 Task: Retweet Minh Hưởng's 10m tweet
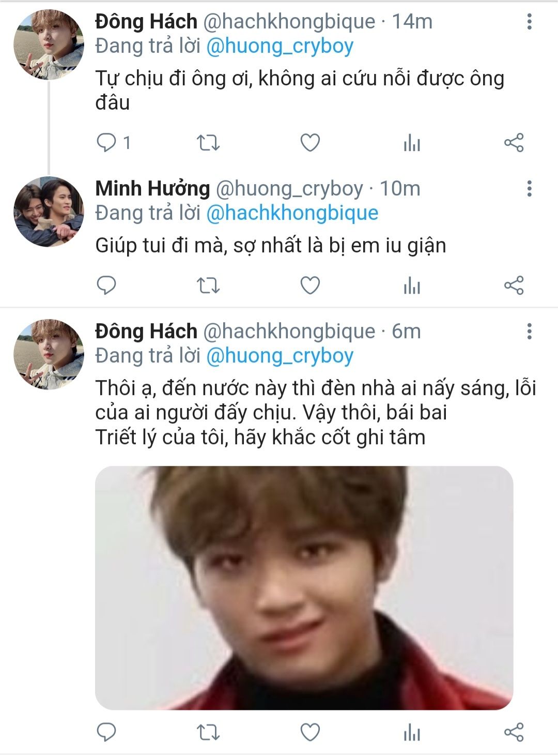pos(209,285)
